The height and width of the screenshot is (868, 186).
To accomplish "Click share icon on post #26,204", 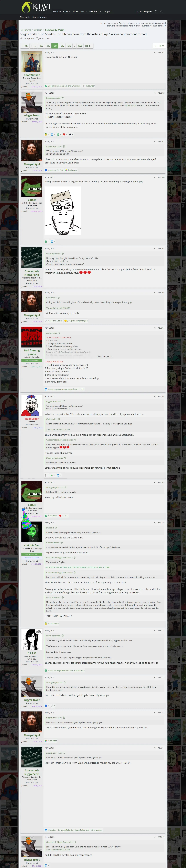I will coord(155,177).
